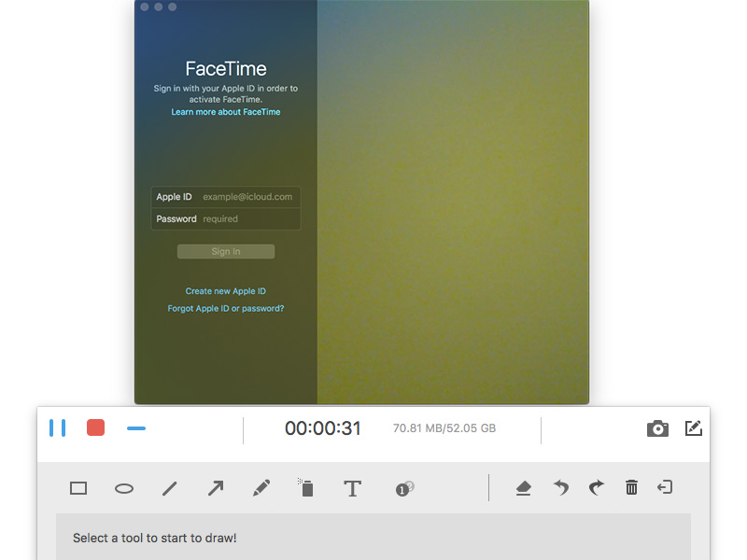Select the Ellipse drawing tool
The image size is (747, 560).
tap(124, 487)
